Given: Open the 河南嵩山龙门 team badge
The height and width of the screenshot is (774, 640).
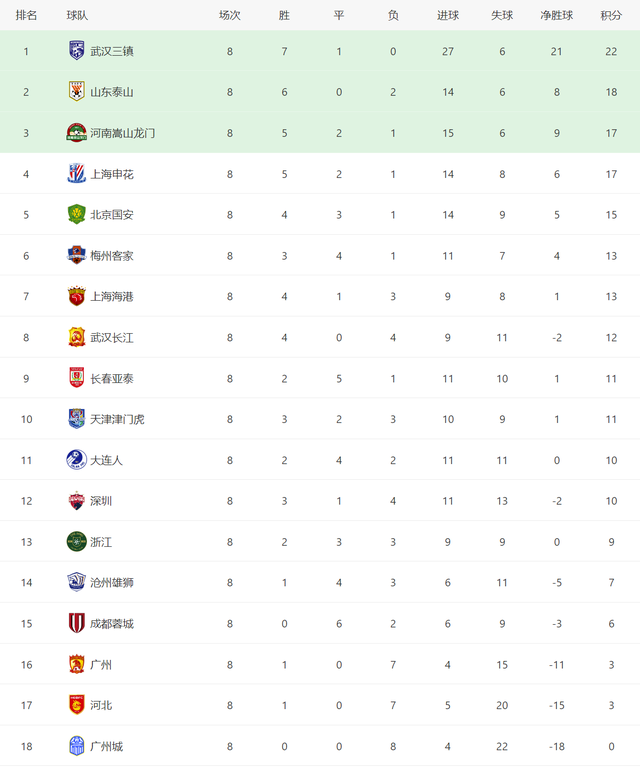Looking at the screenshot, I should (x=76, y=133).
